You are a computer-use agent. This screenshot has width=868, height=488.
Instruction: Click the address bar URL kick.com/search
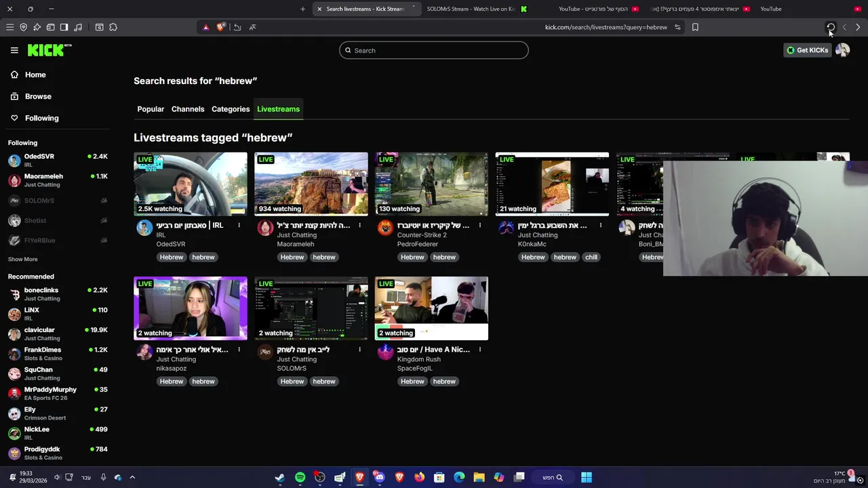pos(606,27)
